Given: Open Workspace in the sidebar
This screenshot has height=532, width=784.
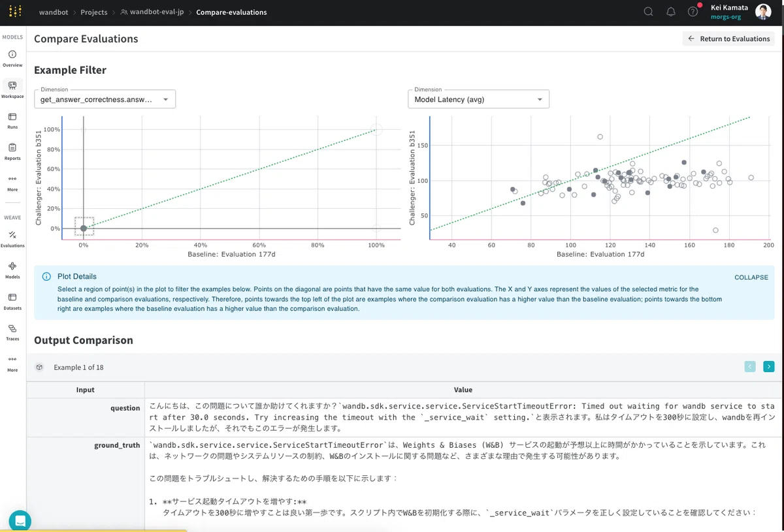Looking at the screenshot, I should (x=12, y=90).
